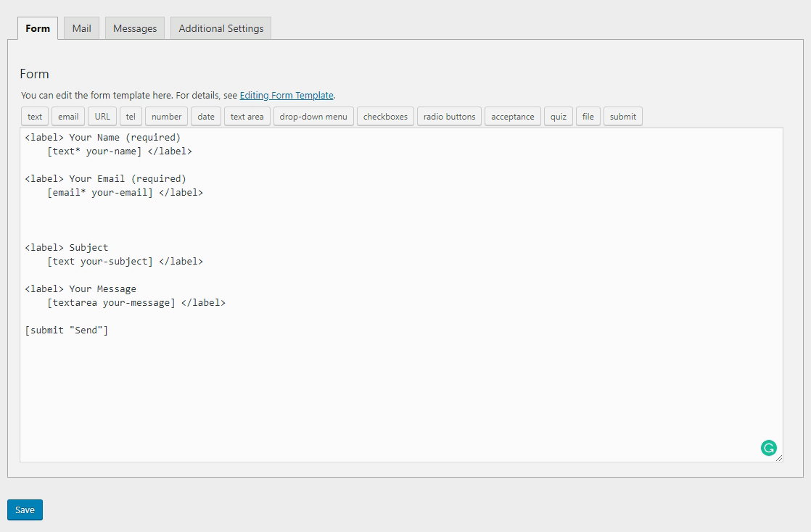Screen dimensions: 811x532
Task: Click the '<label> Subject' line
Action: [67, 247]
